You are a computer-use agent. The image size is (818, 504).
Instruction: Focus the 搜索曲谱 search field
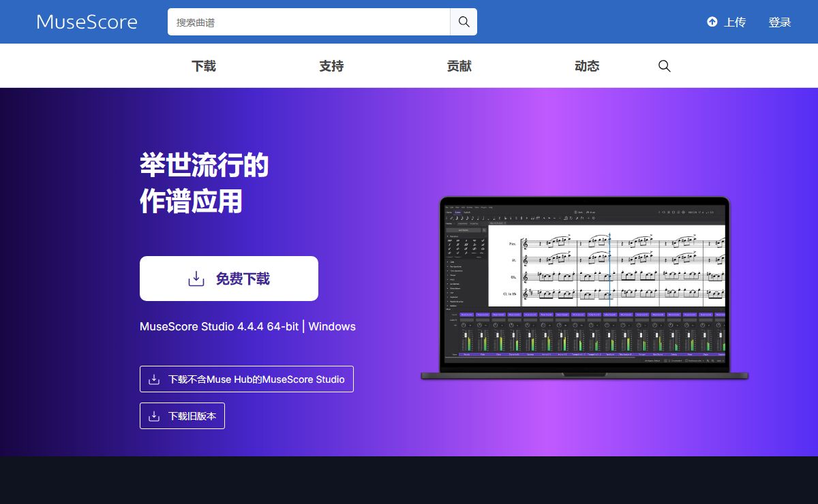point(309,22)
